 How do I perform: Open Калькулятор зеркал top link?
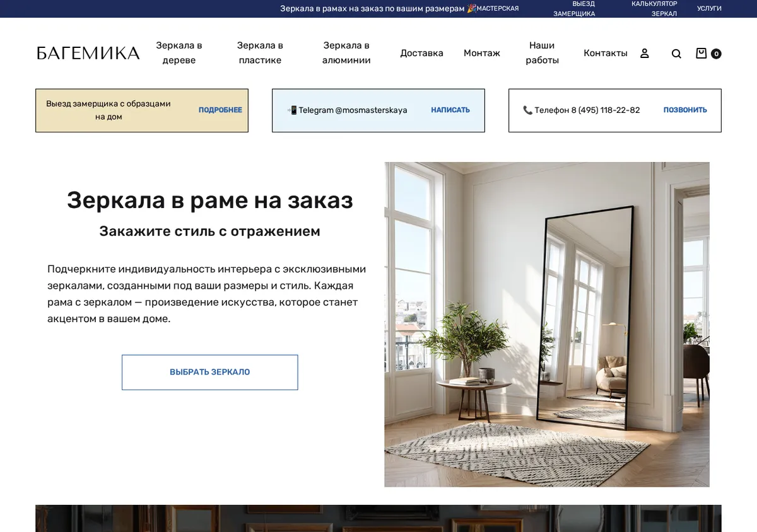(x=654, y=9)
